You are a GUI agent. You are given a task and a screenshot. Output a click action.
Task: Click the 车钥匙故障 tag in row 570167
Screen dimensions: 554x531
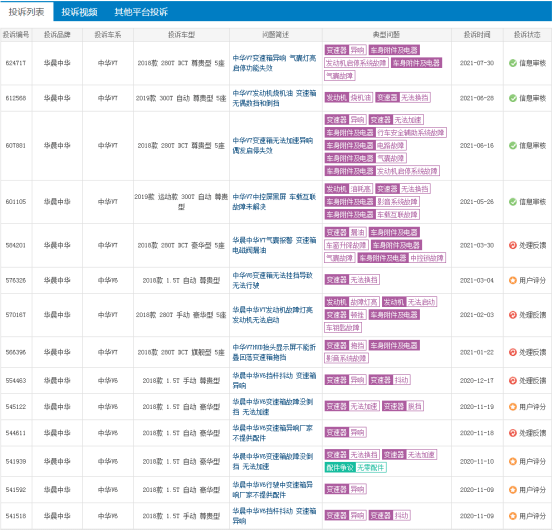[343, 328]
